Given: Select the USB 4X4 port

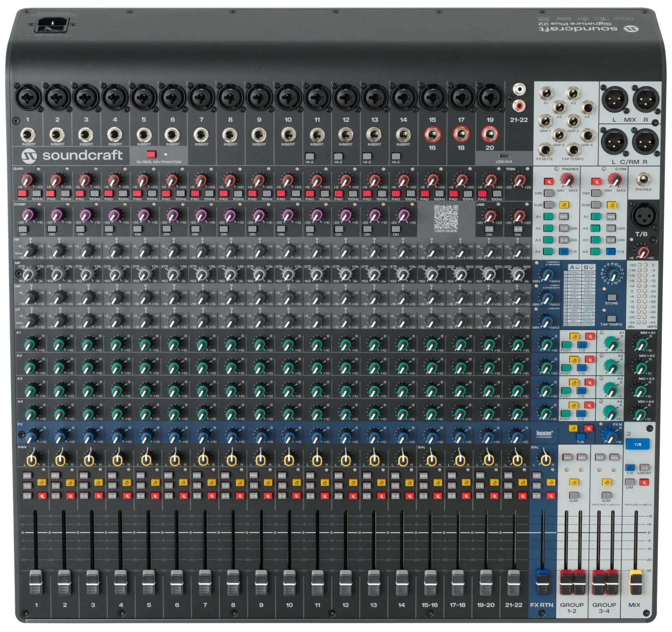Looking at the screenshot, I should click(x=504, y=156).
